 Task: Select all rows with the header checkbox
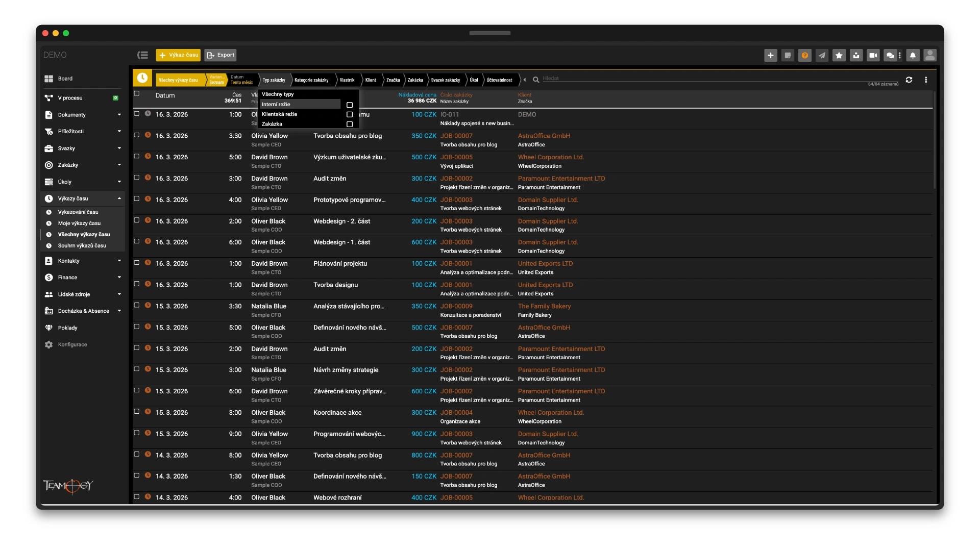pos(136,94)
